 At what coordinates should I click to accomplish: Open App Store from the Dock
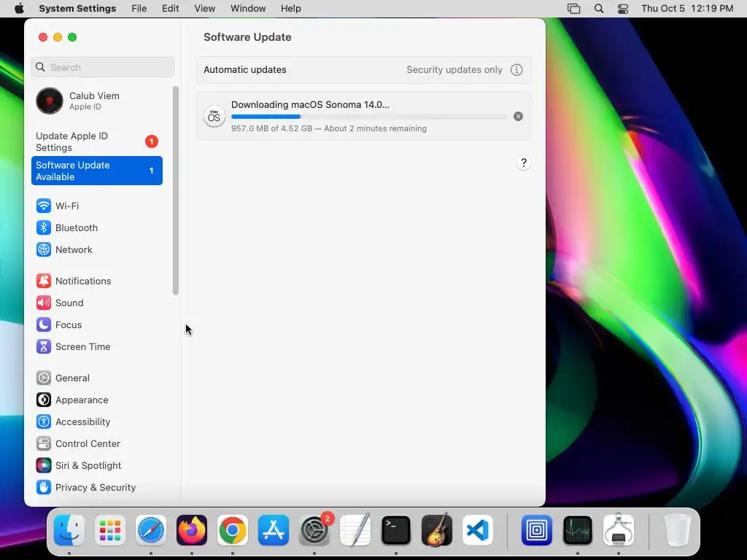click(274, 530)
